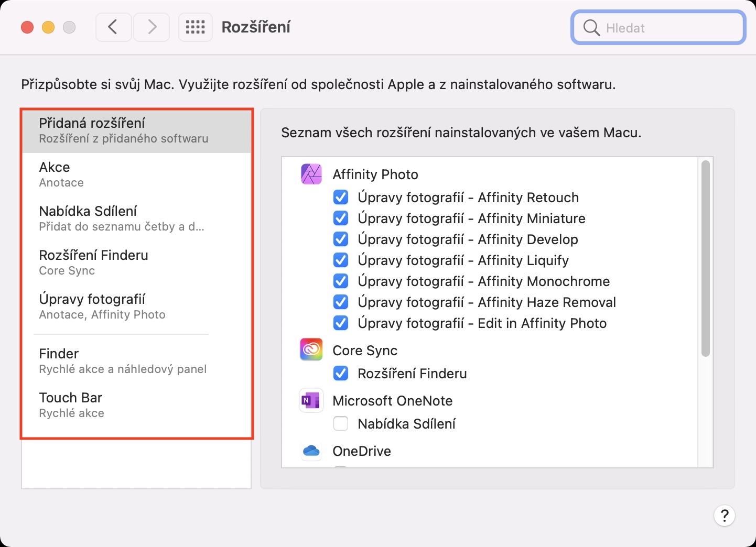The width and height of the screenshot is (756, 547).
Task: Click the extensions list vertical scrollbar
Action: [x=706, y=259]
